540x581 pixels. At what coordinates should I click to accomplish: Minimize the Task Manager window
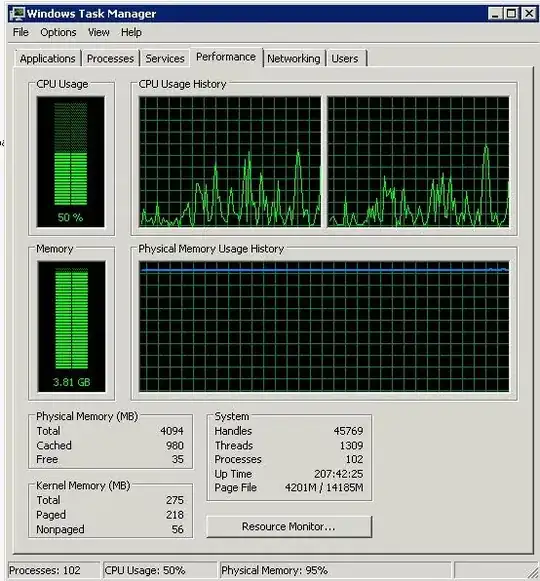(x=495, y=14)
